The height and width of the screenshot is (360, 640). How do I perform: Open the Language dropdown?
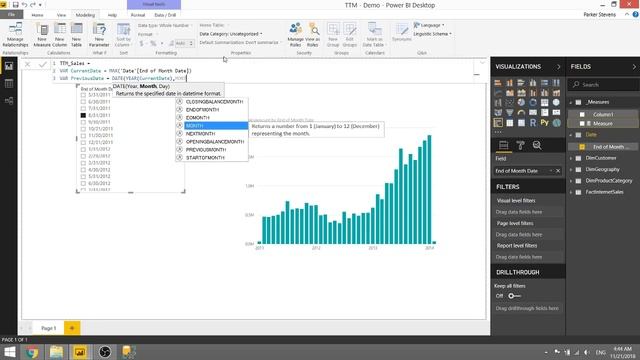(x=429, y=25)
